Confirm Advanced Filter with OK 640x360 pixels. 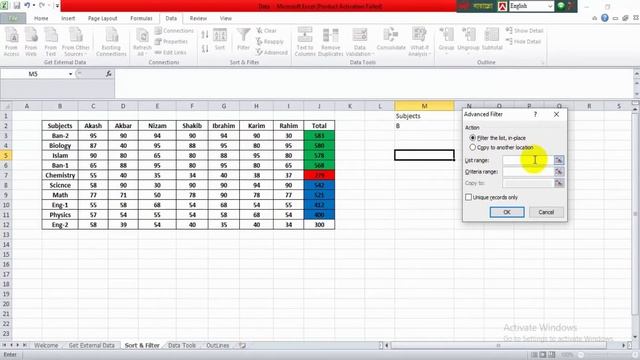[x=507, y=212]
